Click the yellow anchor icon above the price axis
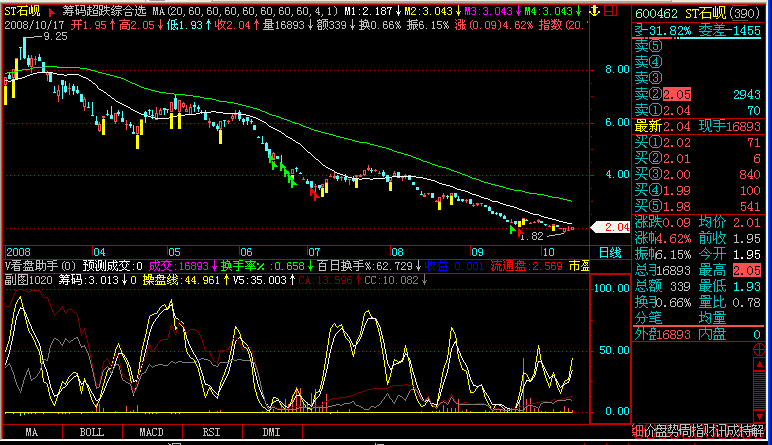 pyautogui.click(x=595, y=10)
